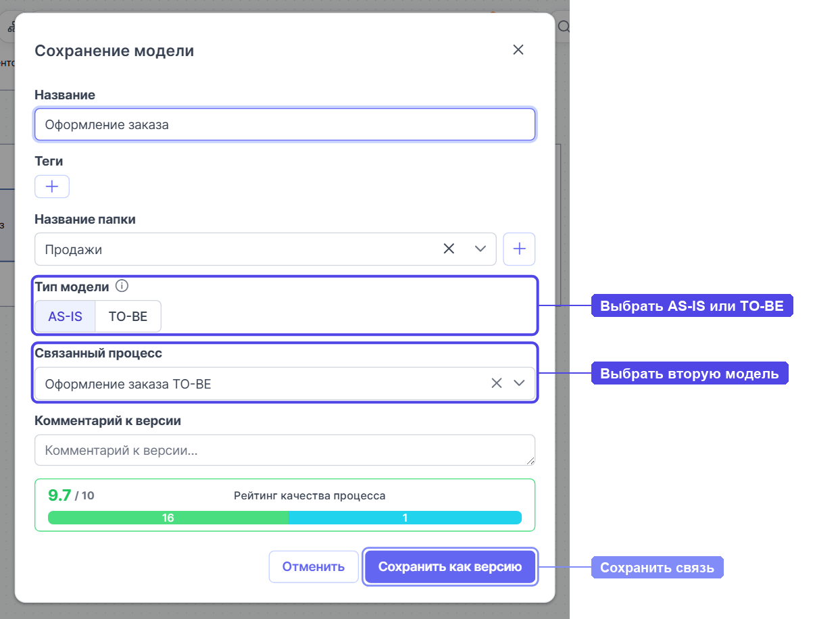Expand the Название папки dropdown arrow
The width and height of the screenshot is (840, 619).
480,249
